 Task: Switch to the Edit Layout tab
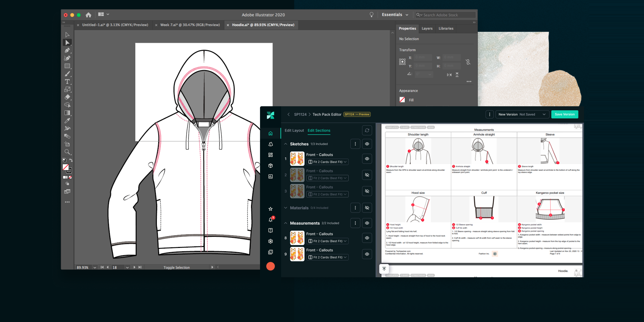(x=294, y=130)
